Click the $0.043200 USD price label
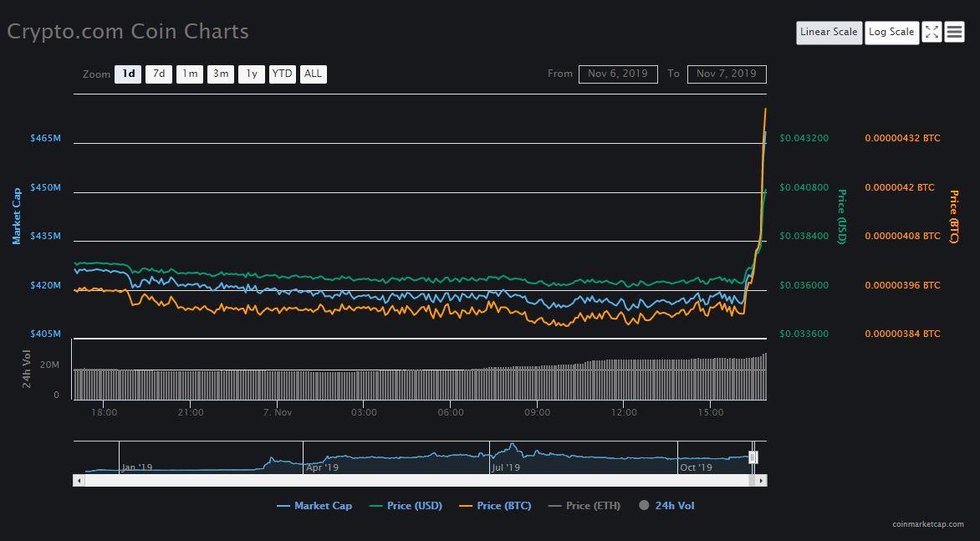The image size is (980, 541). 804,138
